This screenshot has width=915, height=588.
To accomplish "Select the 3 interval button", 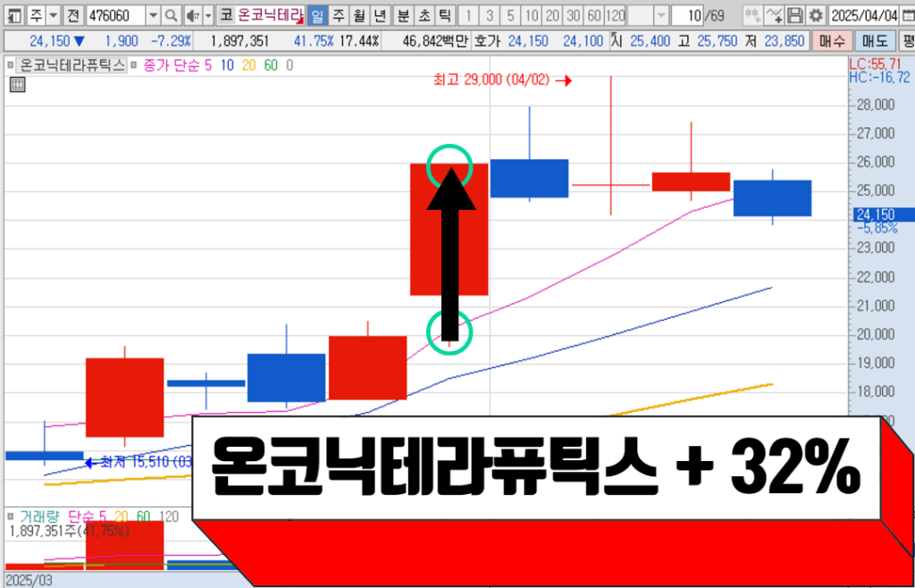I will (x=490, y=16).
